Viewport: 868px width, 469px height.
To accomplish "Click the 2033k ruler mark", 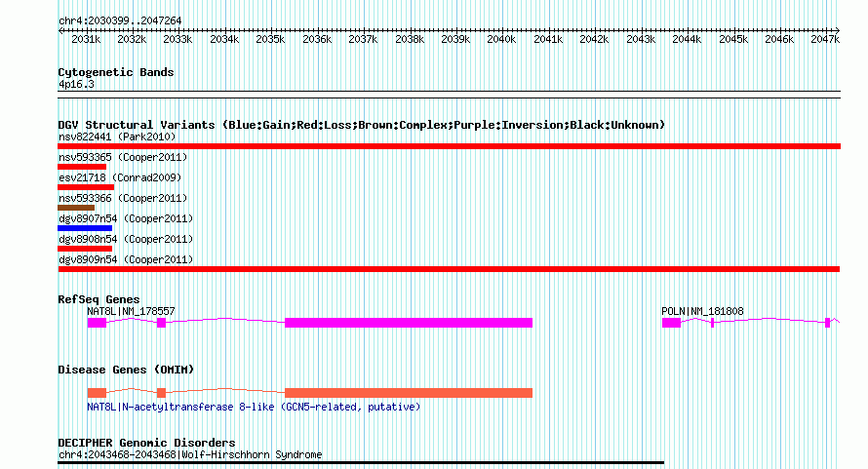I will tap(178, 39).
